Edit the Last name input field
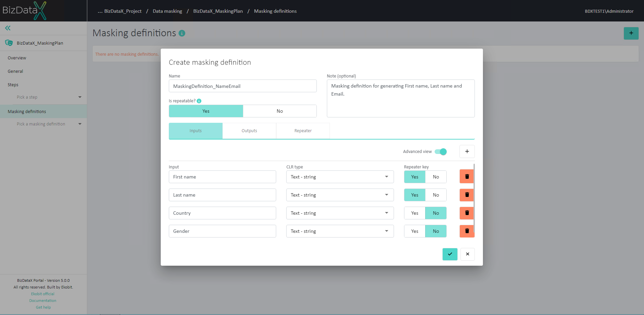 click(x=222, y=195)
